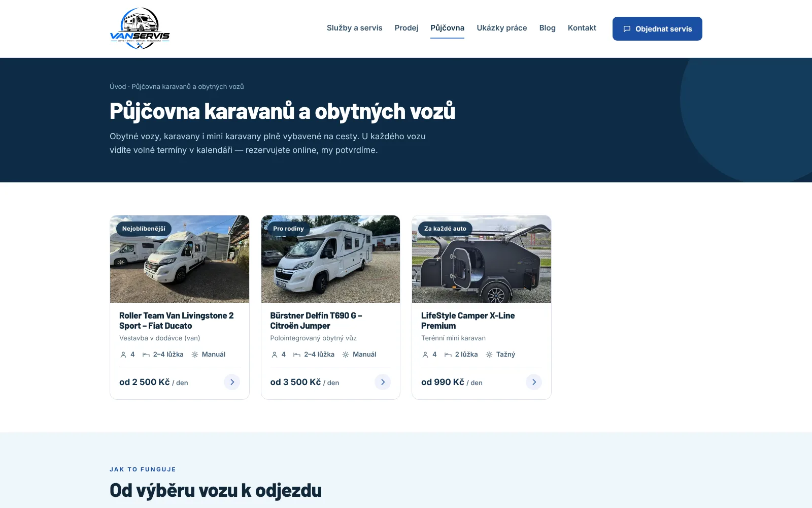Open the Bürstner Delfin T690 G photo

[x=330, y=259]
